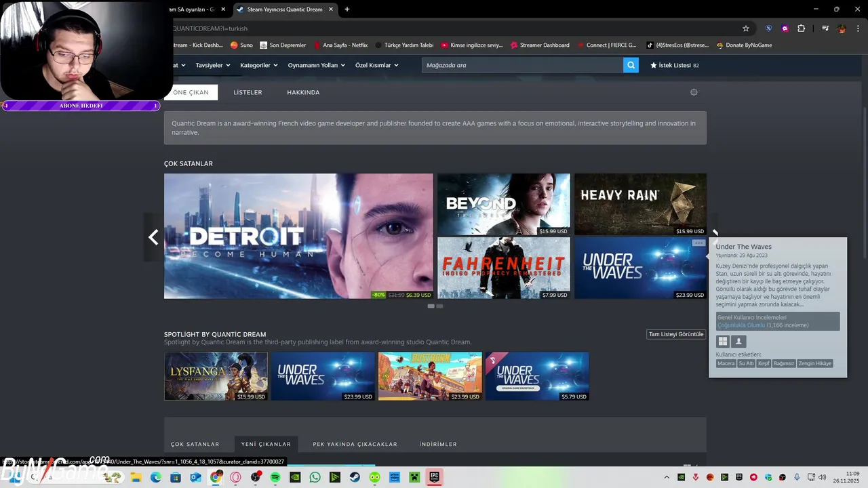Screen dimensions: 868x488
Task: Open the options menu on Under The Waves capsule
Action: click(698, 243)
